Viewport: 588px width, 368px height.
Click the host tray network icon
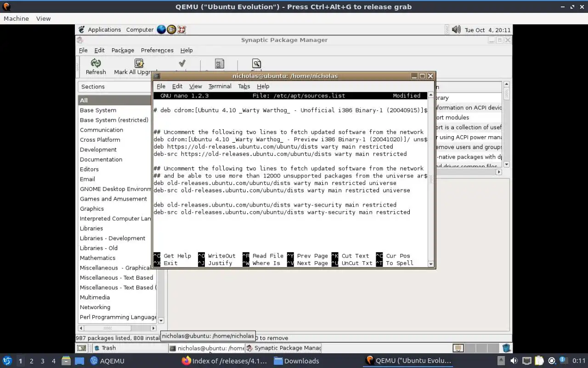pos(527,361)
